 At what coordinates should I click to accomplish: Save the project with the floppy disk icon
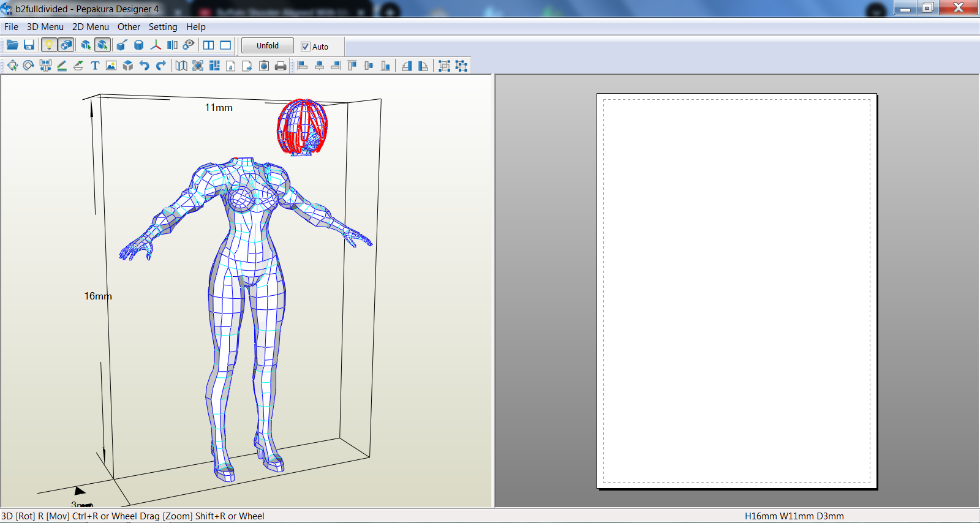click(x=29, y=45)
